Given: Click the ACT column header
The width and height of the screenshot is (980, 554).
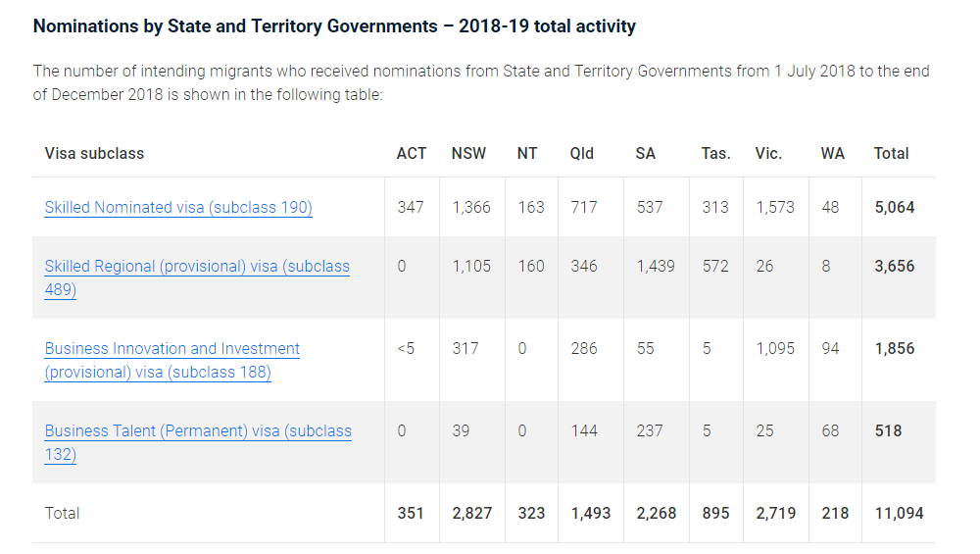Looking at the screenshot, I should pyautogui.click(x=412, y=154).
